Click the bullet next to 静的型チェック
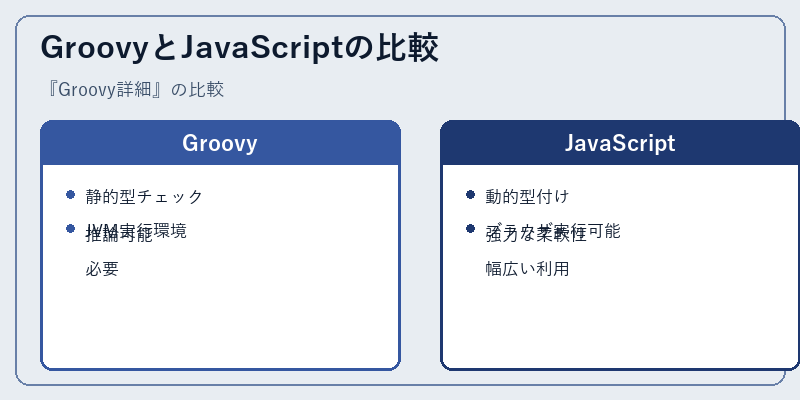800x400 pixels. point(70,194)
